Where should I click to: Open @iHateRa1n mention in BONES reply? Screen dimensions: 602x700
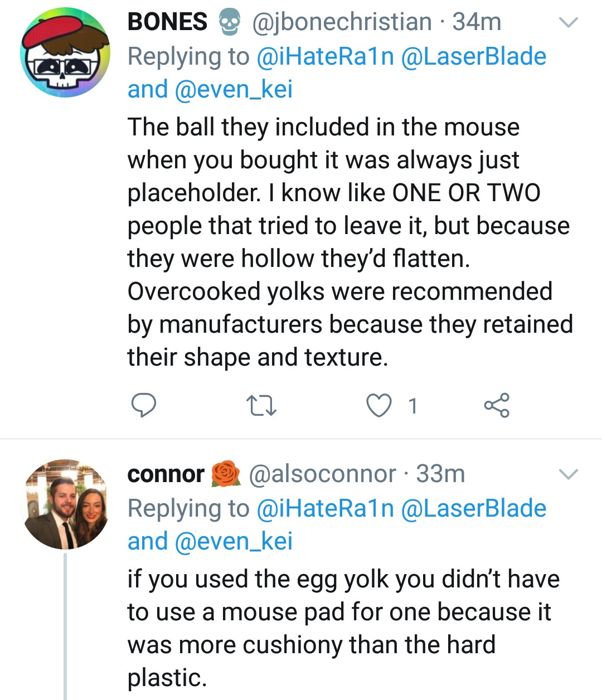pos(325,56)
